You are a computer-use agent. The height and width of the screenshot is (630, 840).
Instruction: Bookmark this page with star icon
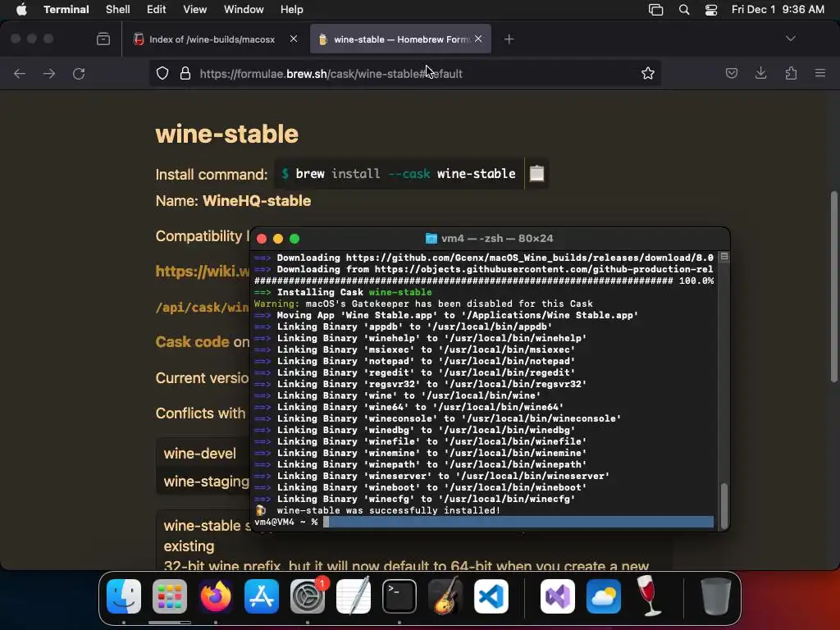click(648, 73)
